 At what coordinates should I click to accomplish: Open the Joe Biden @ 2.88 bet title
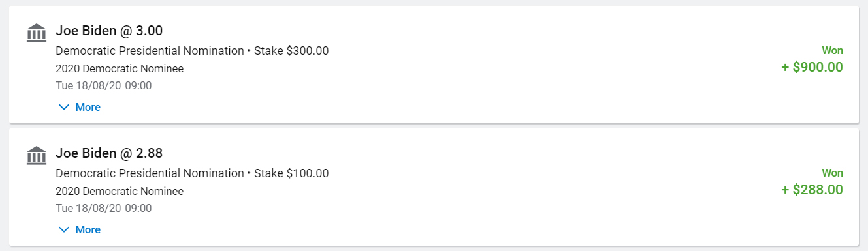pos(109,153)
